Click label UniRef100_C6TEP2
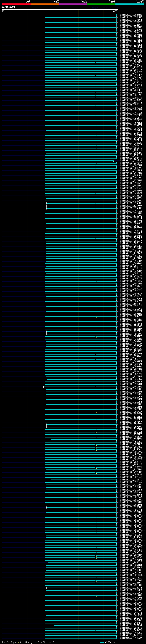The width and height of the screenshot is (146, 644). coord(131,238)
